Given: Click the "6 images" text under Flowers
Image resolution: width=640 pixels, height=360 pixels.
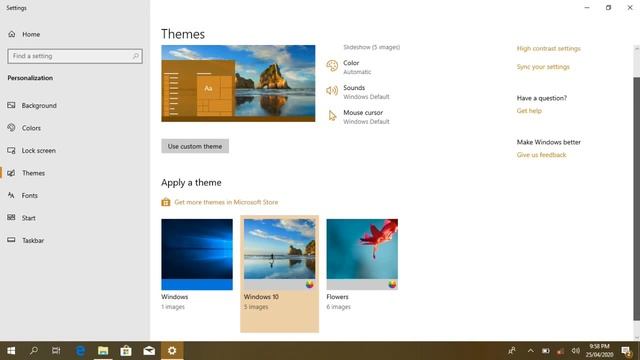Looking at the screenshot, I should point(338,307).
